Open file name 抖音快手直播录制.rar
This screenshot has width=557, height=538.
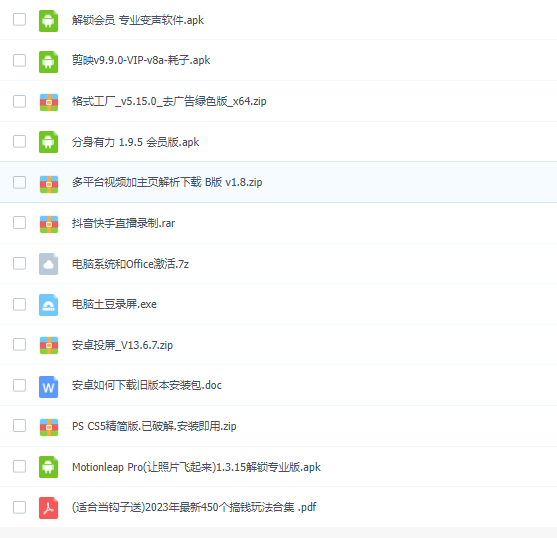123,223
